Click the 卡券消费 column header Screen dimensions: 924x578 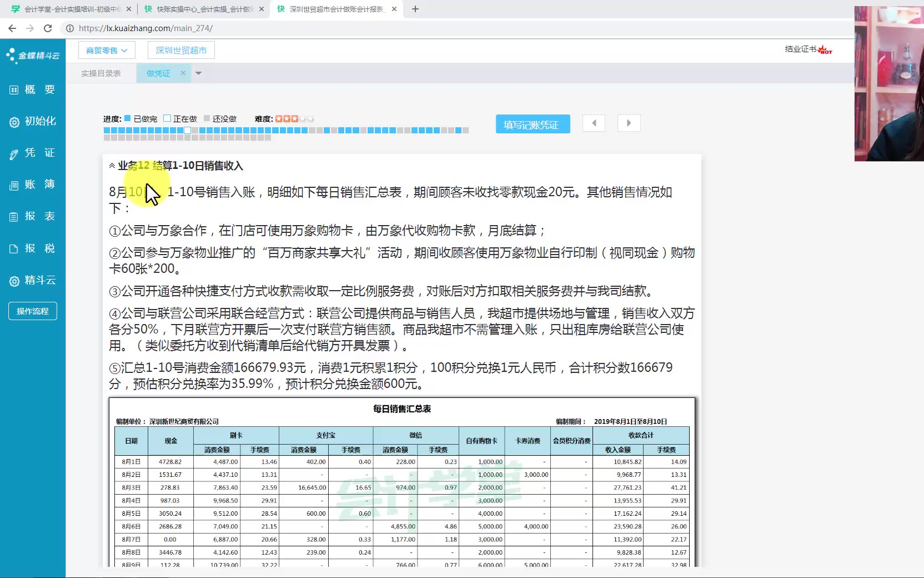528,441
